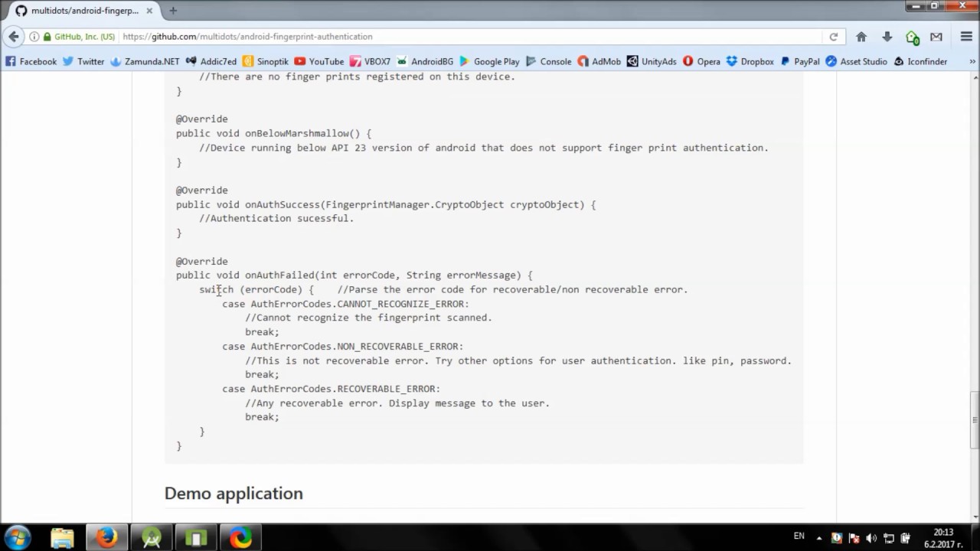Open the AndroidBG bookmark
The width and height of the screenshot is (980, 551).
tap(425, 61)
